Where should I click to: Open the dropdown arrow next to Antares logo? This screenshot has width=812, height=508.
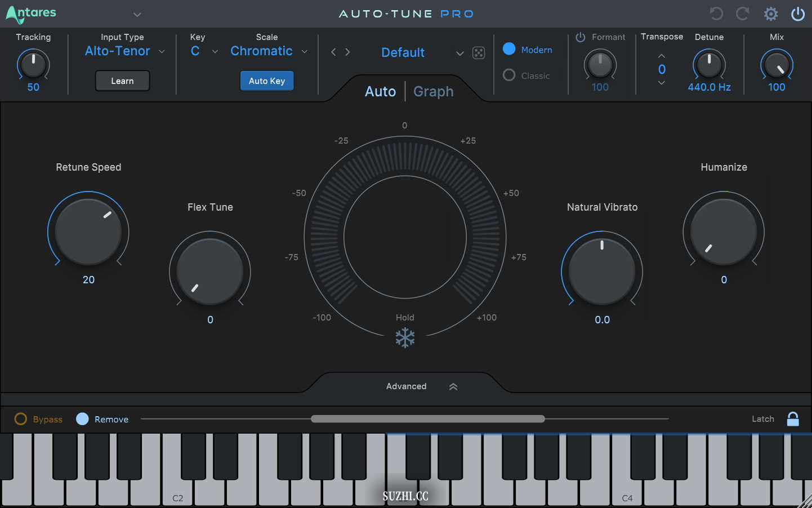pyautogui.click(x=137, y=14)
